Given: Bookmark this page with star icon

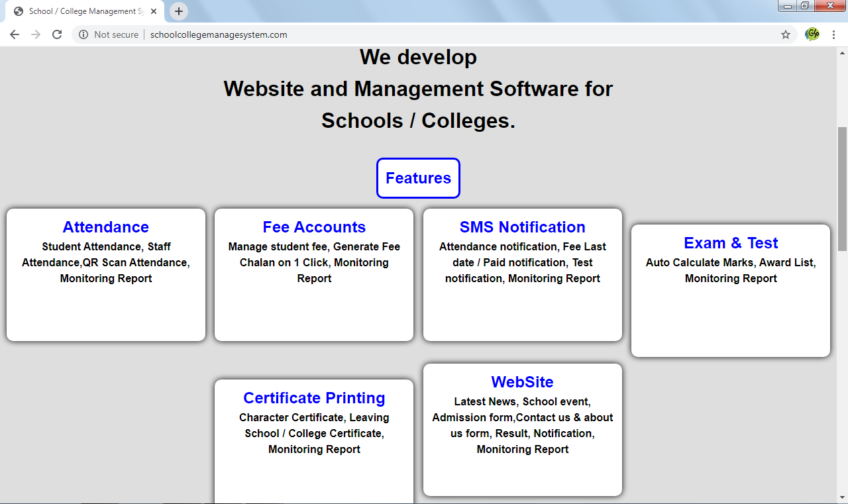Looking at the screenshot, I should [786, 34].
